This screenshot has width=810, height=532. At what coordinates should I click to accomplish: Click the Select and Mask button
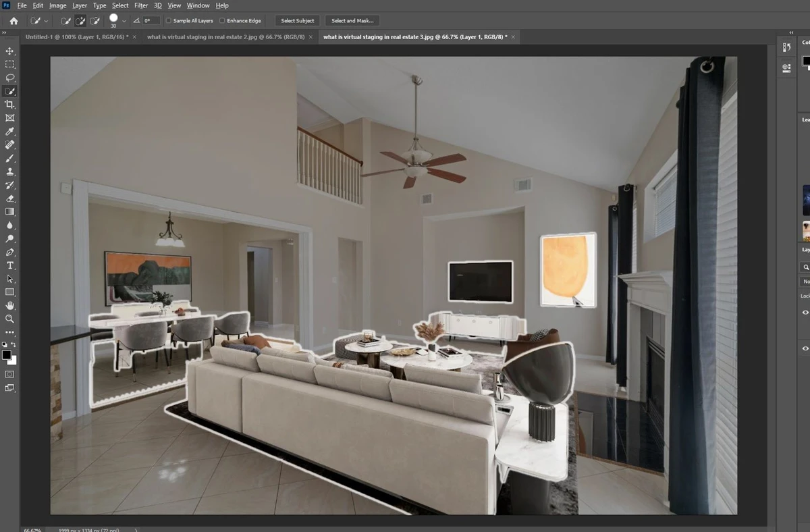(x=352, y=20)
